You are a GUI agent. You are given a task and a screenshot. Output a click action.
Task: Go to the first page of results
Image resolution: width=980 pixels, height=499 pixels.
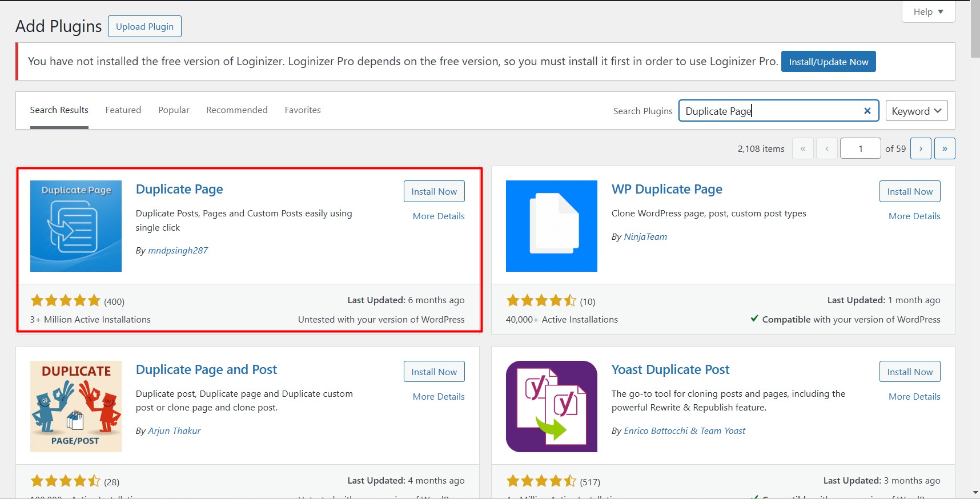tap(803, 148)
